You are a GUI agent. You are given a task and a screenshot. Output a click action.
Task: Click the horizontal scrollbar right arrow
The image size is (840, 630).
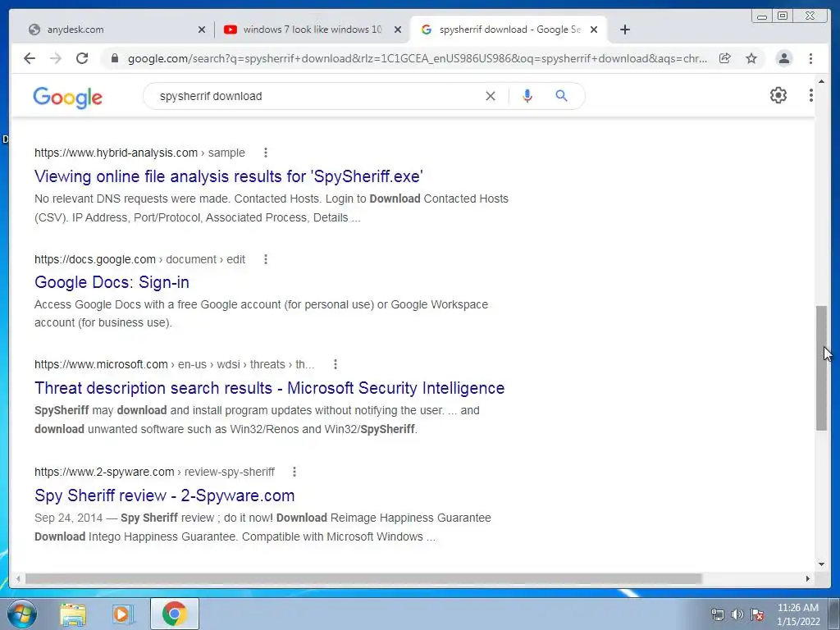[808, 578]
